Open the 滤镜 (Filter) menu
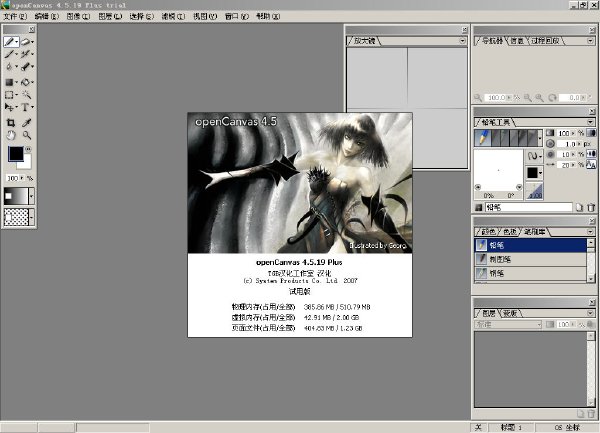 tap(173, 16)
